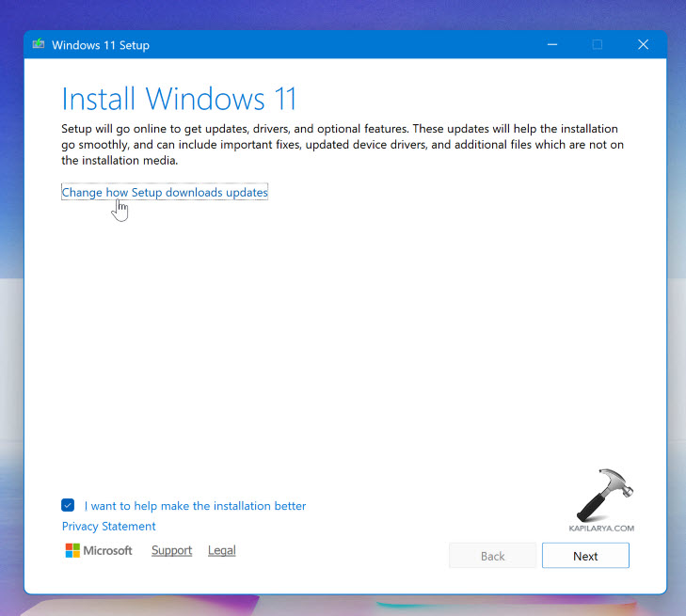686x616 pixels.
Task: Click the Next button
Action: [585, 556]
